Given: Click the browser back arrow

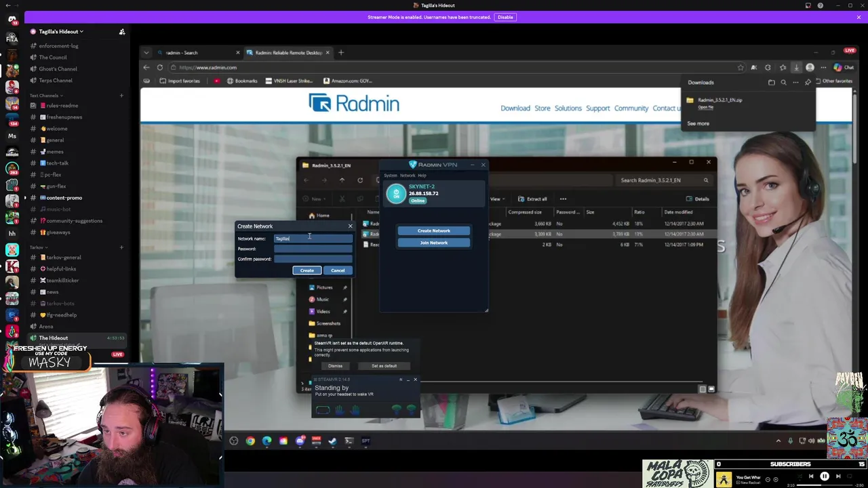Looking at the screenshot, I should 146,68.
